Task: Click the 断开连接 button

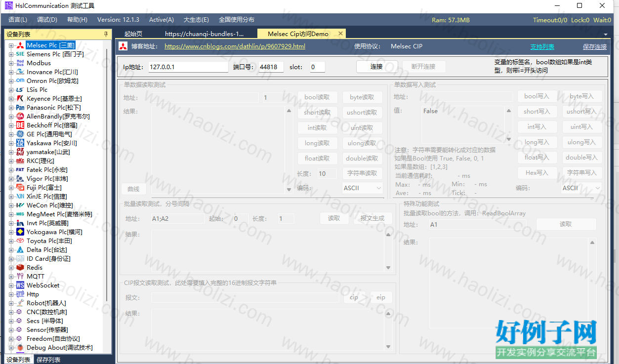Action: click(423, 67)
